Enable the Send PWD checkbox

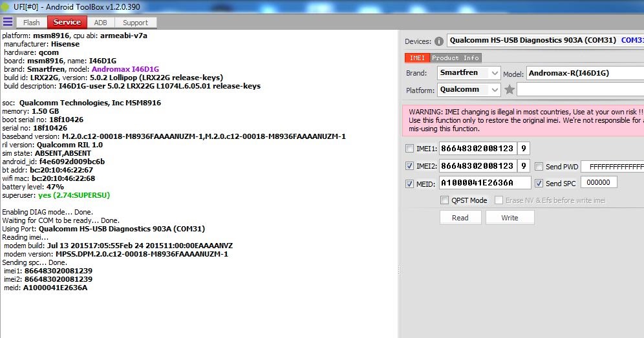pyautogui.click(x=539, y=166)
